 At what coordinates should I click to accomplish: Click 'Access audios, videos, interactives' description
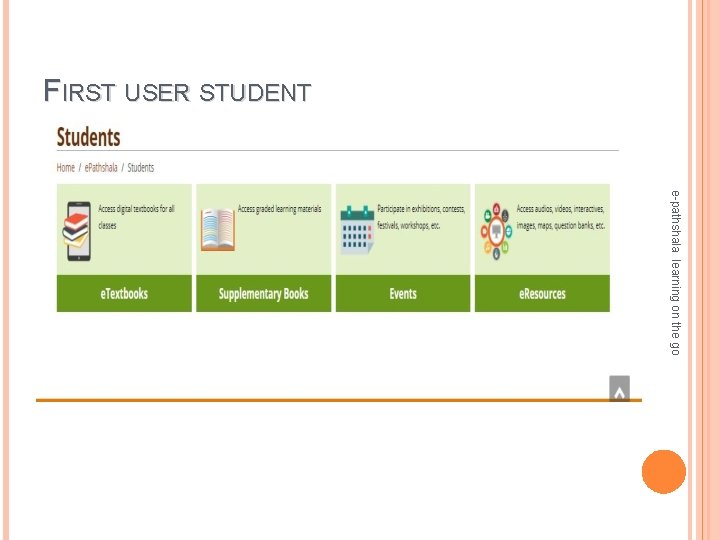coord(561,217)
